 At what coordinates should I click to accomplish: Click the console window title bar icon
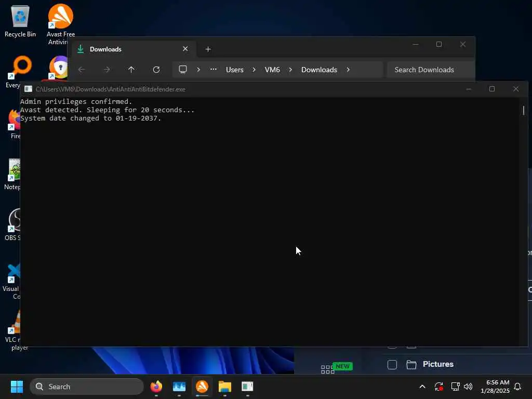pos(28,89)
